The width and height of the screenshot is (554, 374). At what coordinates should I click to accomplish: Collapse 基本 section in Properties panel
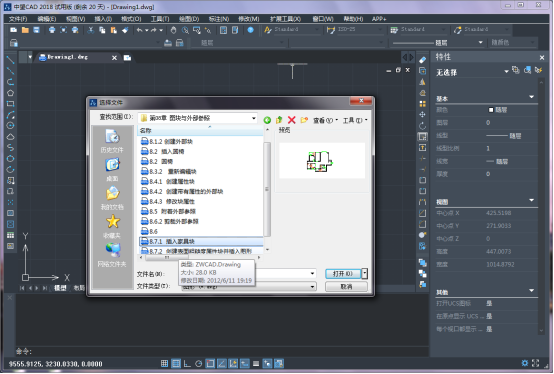tap(531, 97)
